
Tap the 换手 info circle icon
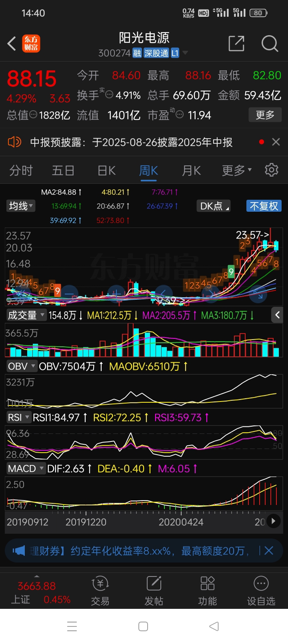pos(109,95)
